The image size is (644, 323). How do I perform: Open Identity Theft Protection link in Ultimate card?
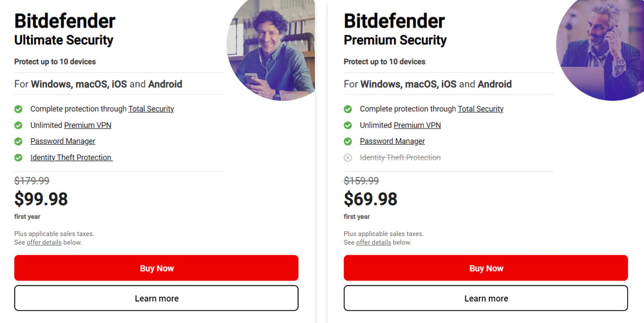pos(71,158)
